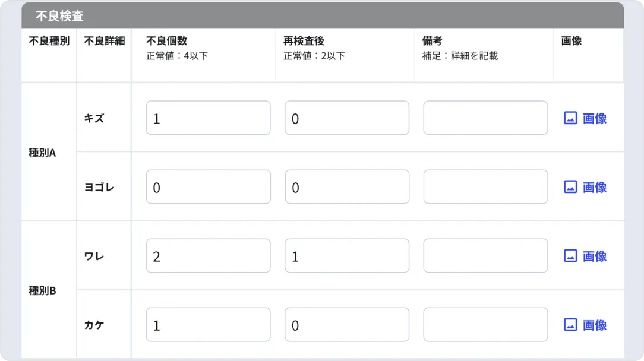Click the 備考 field for キズ

coord(485,118)
